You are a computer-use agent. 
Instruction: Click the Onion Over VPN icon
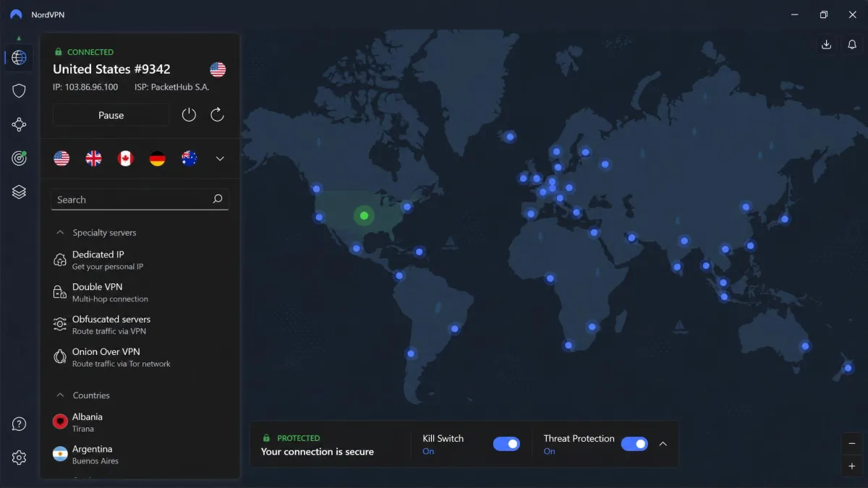pos(60,357)
